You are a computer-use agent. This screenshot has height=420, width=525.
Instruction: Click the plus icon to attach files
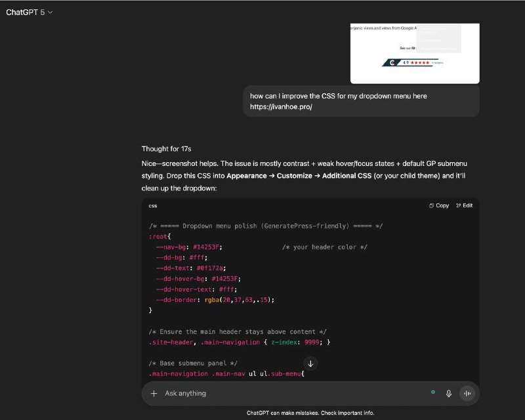pos(154,394)
